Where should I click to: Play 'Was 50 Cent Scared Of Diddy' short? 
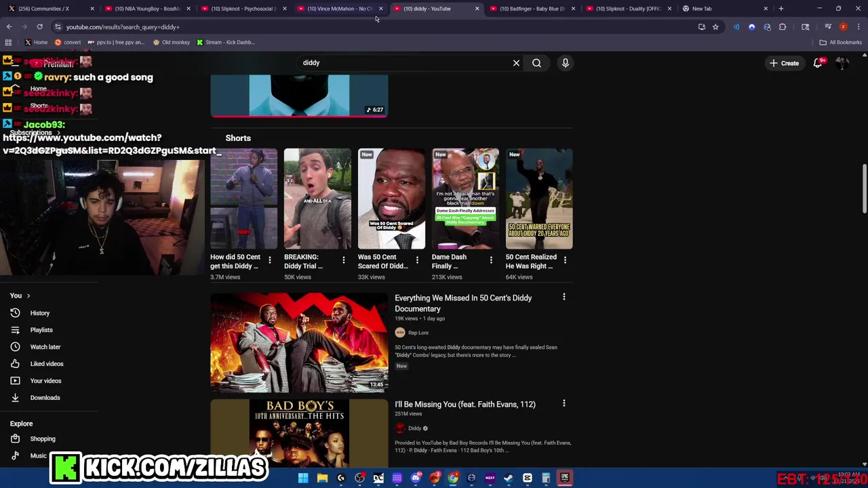click(391, 199)
